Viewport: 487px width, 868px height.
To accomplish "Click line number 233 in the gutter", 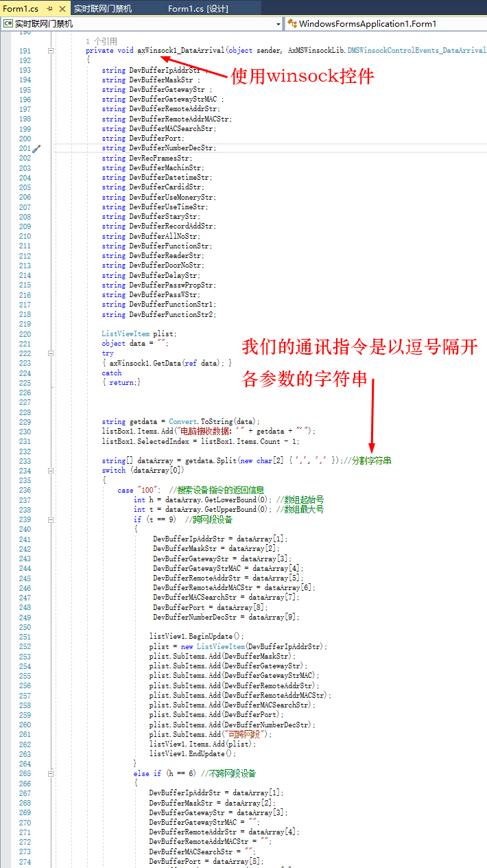I will (x=25, y=461).
